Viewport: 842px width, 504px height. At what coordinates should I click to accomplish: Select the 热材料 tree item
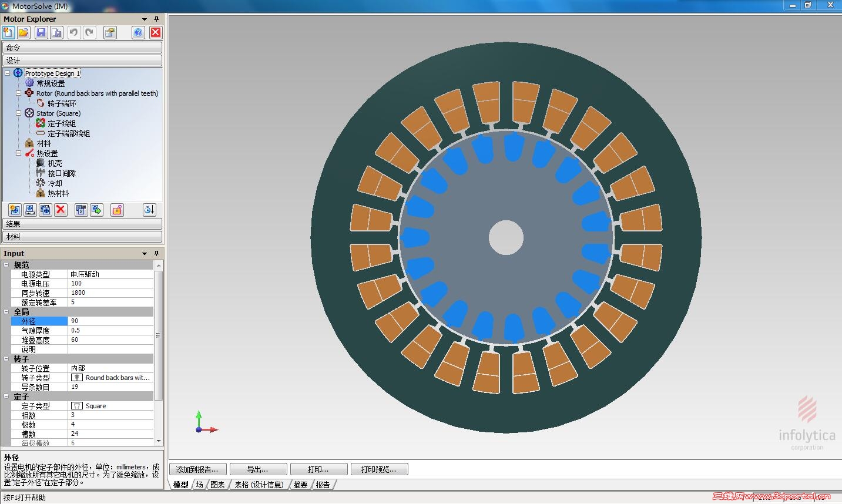coord(58,193)
